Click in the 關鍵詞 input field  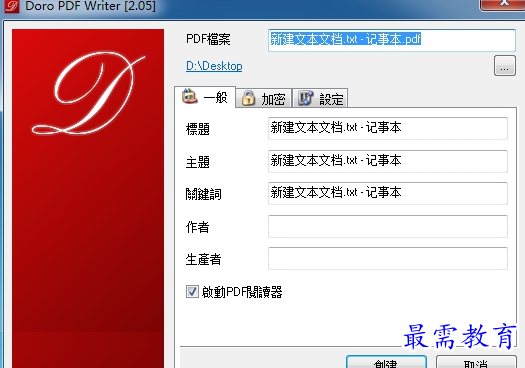coord(388,193)
